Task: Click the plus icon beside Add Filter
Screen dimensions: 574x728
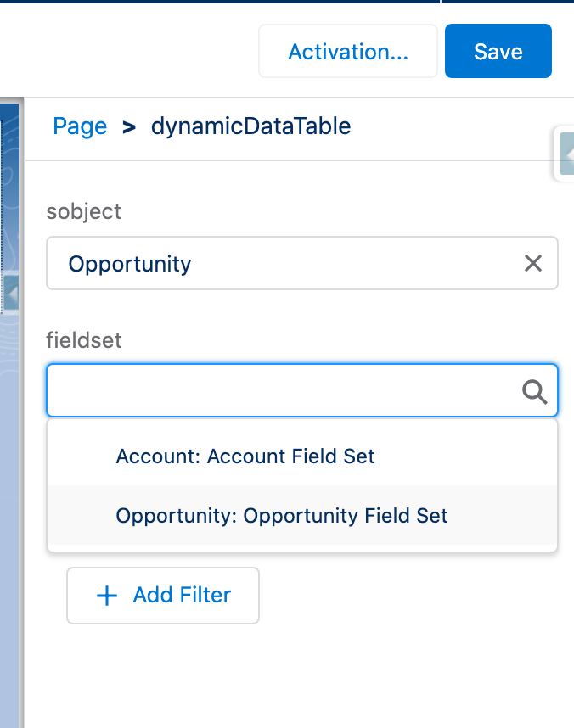Action: (x=107, y=596)
